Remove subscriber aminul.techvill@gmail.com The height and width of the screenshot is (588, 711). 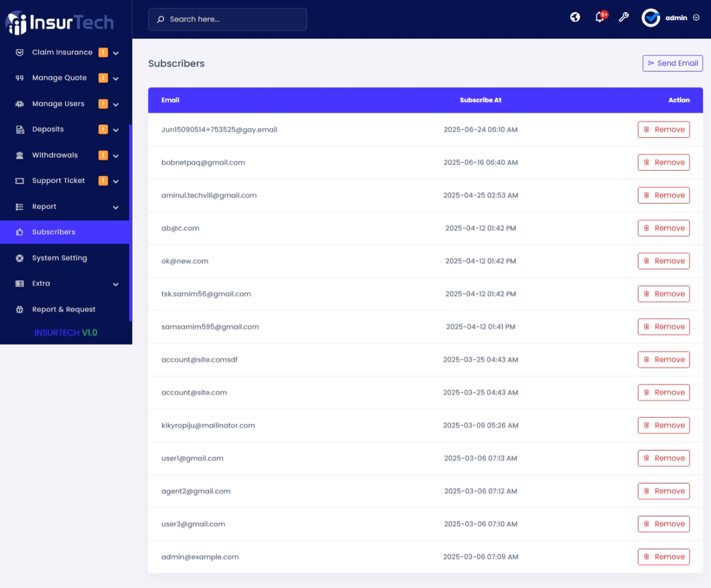click(663, 195)
